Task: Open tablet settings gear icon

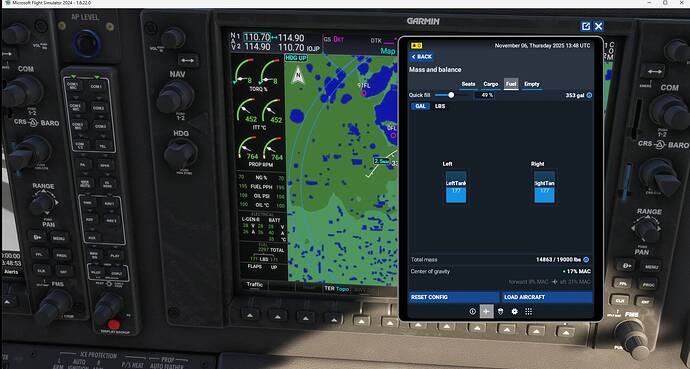Action: click(x=514, y=311)
